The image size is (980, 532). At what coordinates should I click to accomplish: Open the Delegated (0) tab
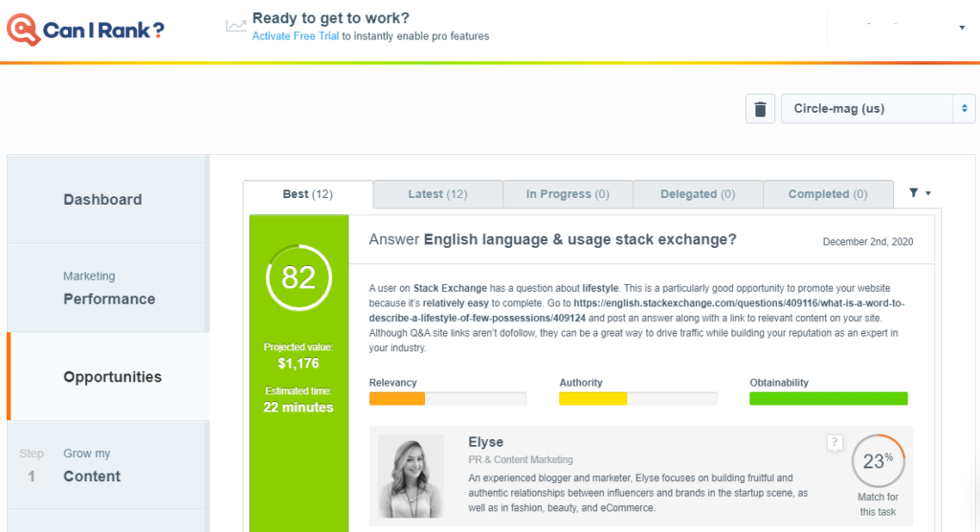point(698,194)
